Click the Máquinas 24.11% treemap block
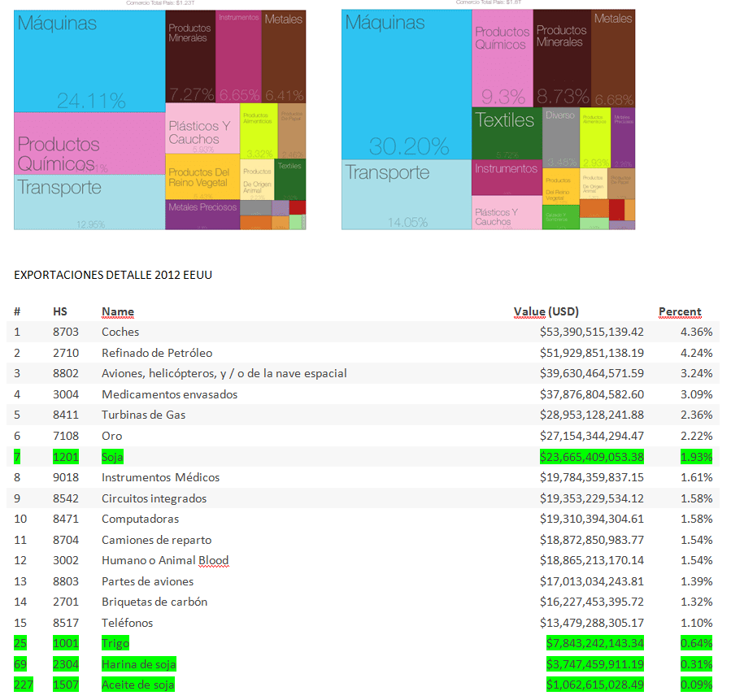Screen dimensions: 731x700 tap(89, 61)
